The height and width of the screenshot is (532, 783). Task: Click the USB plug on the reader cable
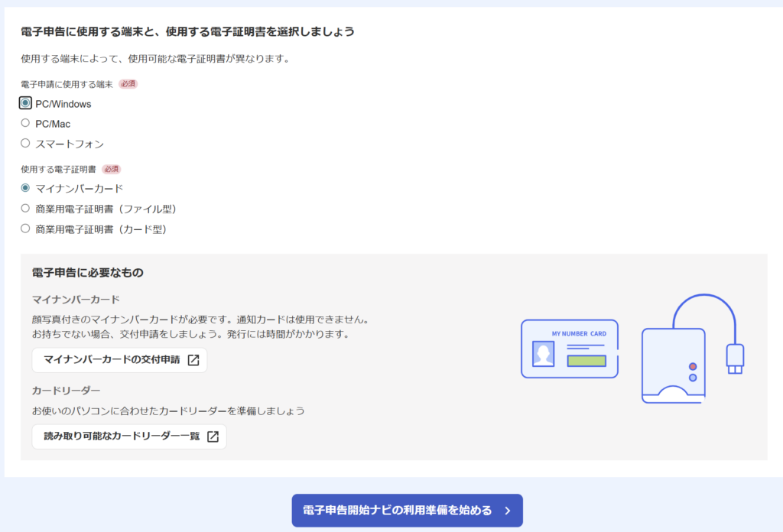click(x=735, y=358)
